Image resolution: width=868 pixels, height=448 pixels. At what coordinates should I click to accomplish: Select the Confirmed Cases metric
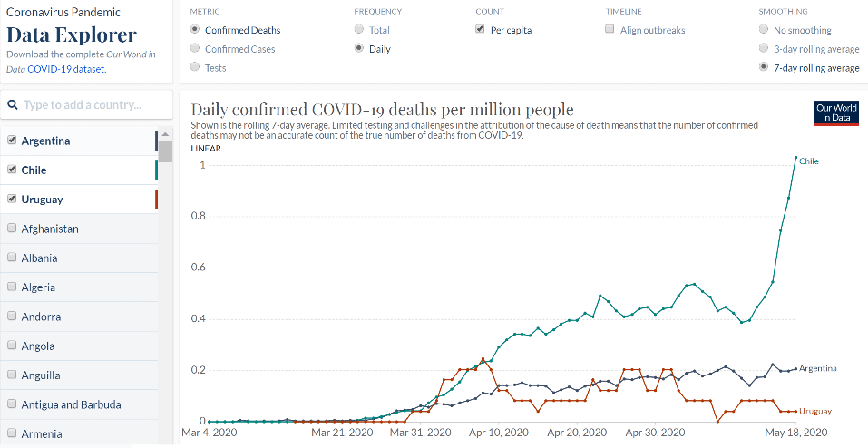point(195,49)
